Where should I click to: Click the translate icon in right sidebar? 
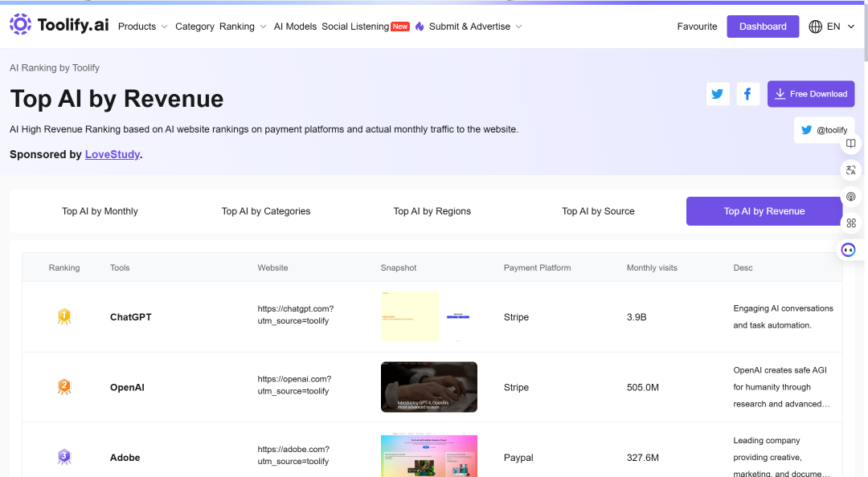[x=851, y=170]
